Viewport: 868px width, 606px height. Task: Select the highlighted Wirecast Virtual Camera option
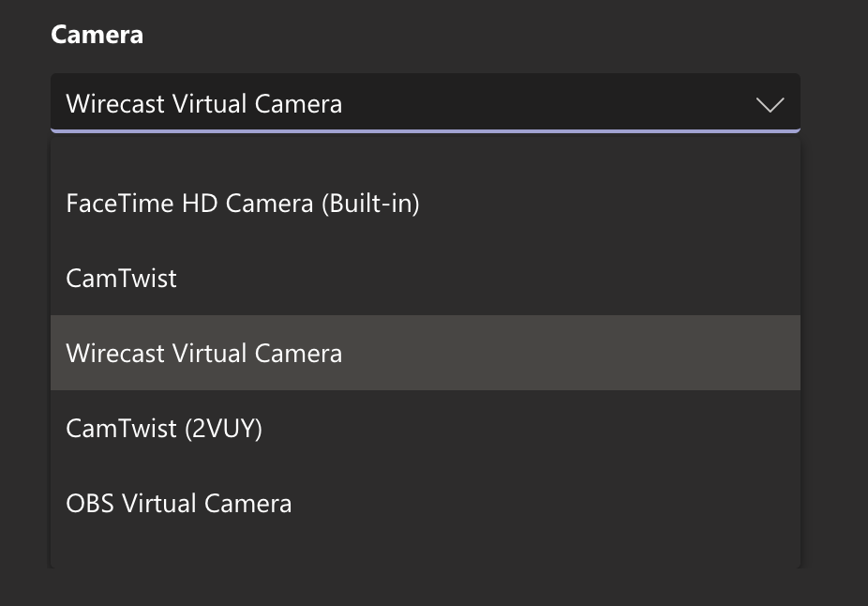(x=204, y=353)
